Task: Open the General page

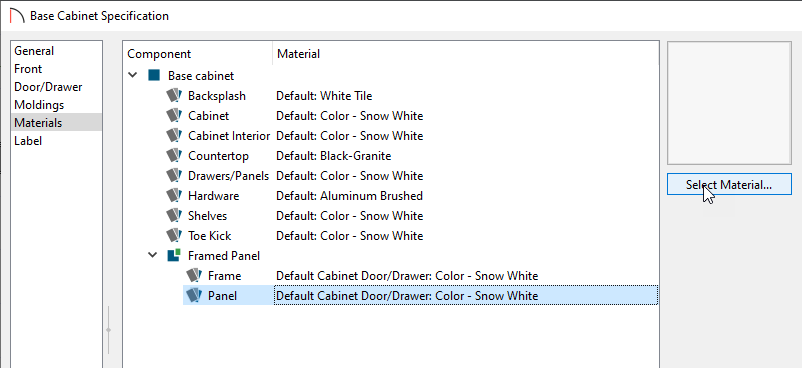Action: 56,51
